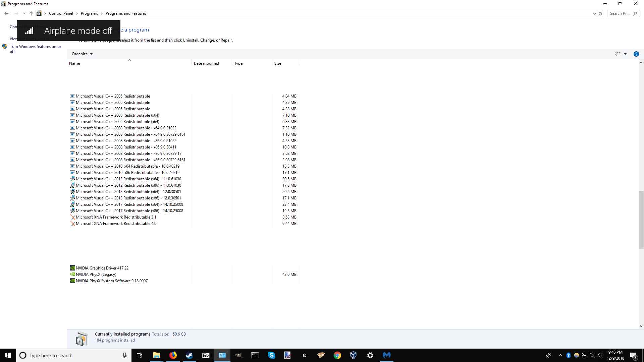644x362 pixels.
Task: Click the help question mark icon
Action: coord(636,54)
